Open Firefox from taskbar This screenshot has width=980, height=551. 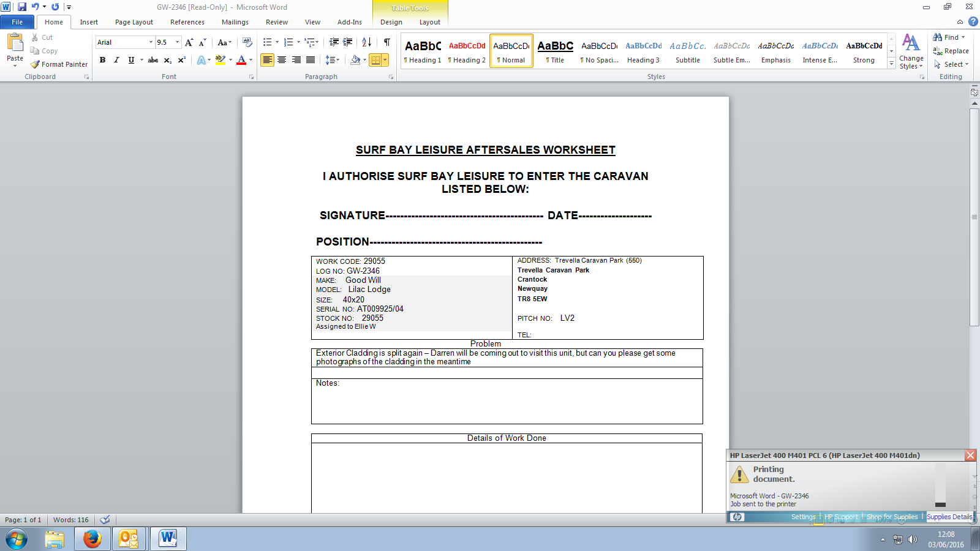tap(92, 539)
